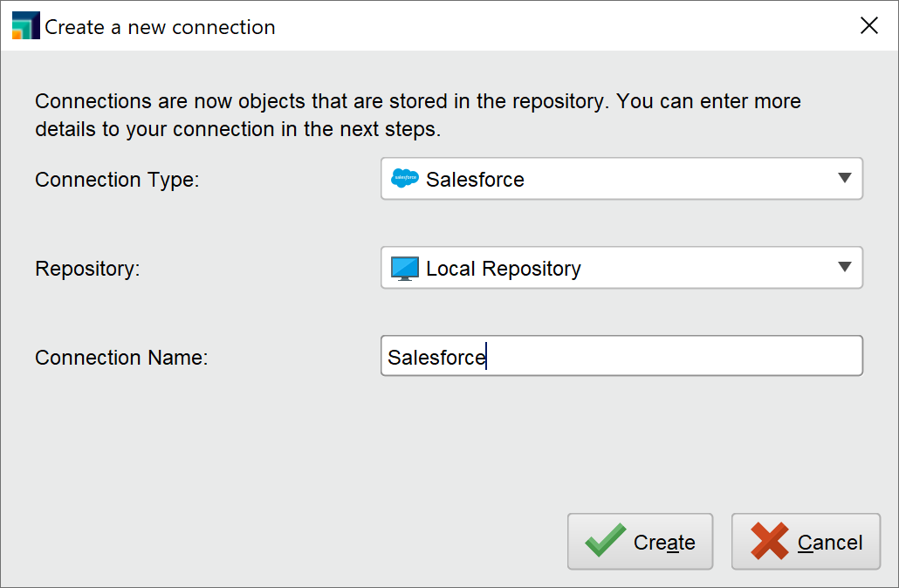Click the Local Repository monitor icon
Screen dimensions: 899x588
(406, 268)
